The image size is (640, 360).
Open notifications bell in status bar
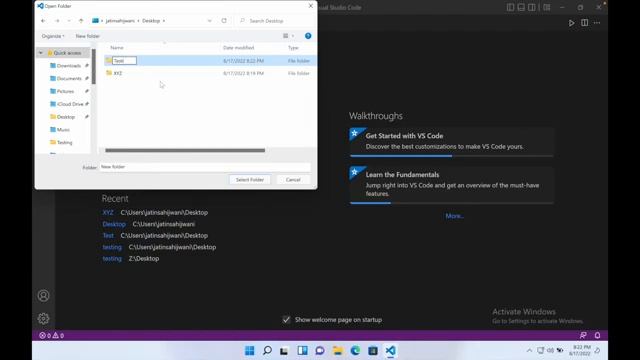[597, 336]
